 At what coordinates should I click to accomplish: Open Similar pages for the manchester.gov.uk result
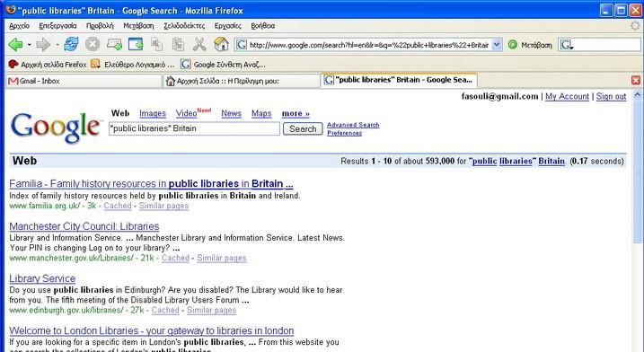(x=222, y=258)
